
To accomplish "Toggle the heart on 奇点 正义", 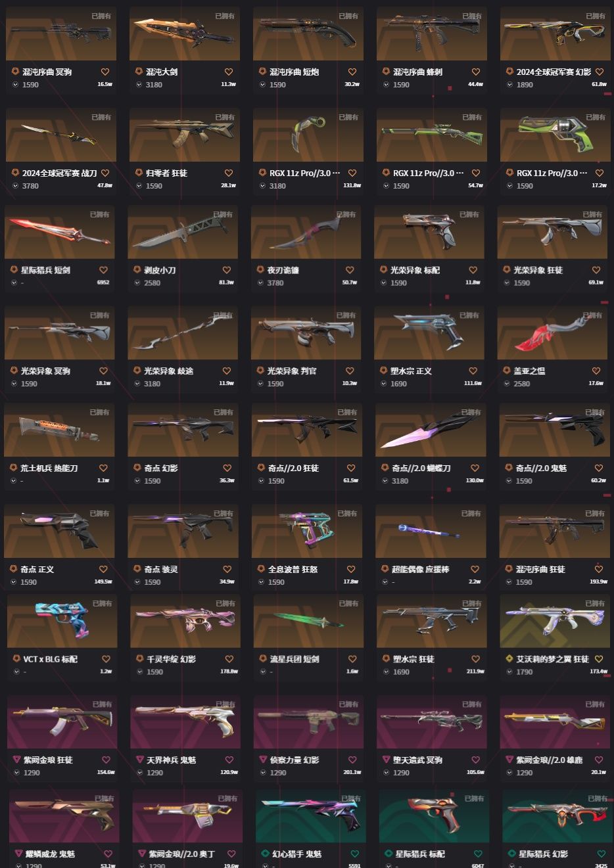I will tap(103, 570).
